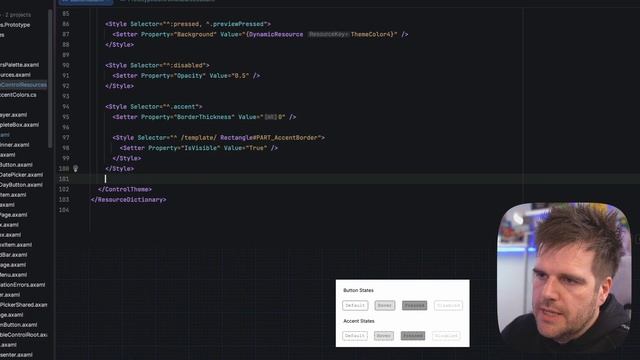Click the Default button under Accent States

click(355, 336)
